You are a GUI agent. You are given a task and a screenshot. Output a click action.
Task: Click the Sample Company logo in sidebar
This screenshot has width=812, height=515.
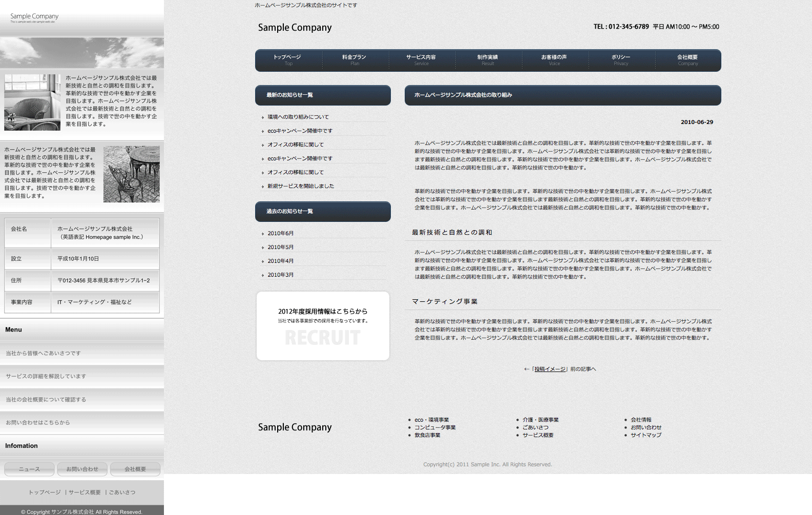point(34,17)
